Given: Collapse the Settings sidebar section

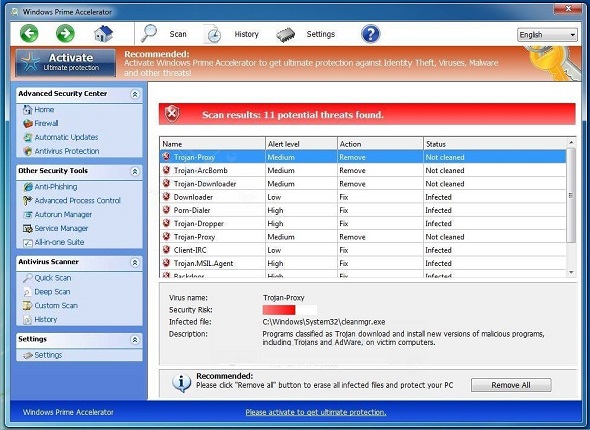Looking at the screenshot, I should [x=135, y=340].
